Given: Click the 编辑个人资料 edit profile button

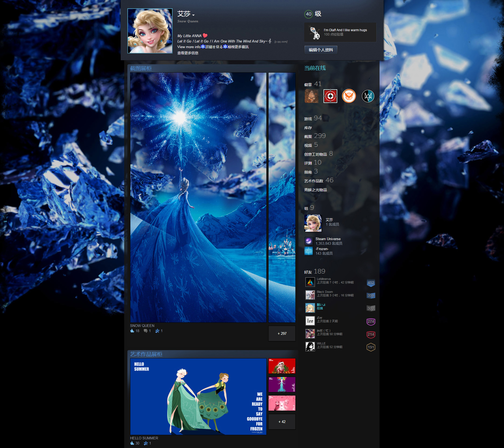Looking at the screenshot, I should (x=321, y=50).
